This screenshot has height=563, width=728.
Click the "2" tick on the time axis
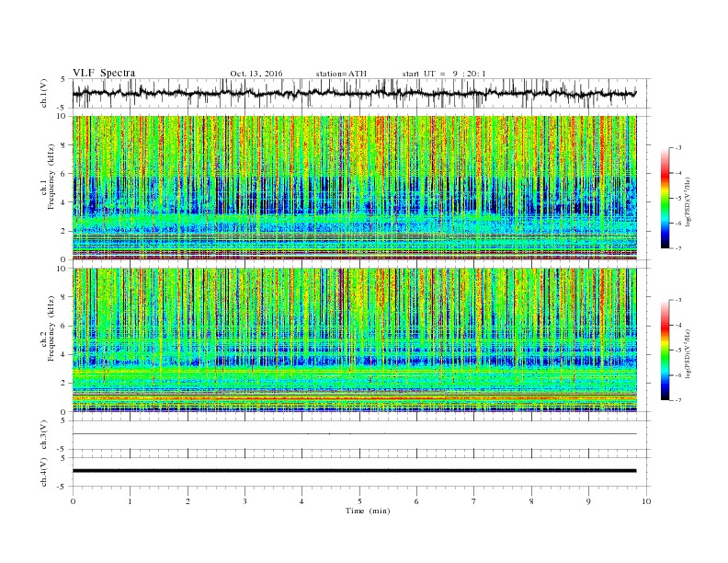pos(188,501)
